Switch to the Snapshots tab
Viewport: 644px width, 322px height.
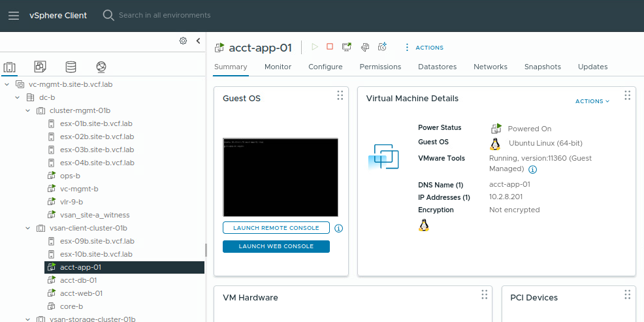pos(542,67)
